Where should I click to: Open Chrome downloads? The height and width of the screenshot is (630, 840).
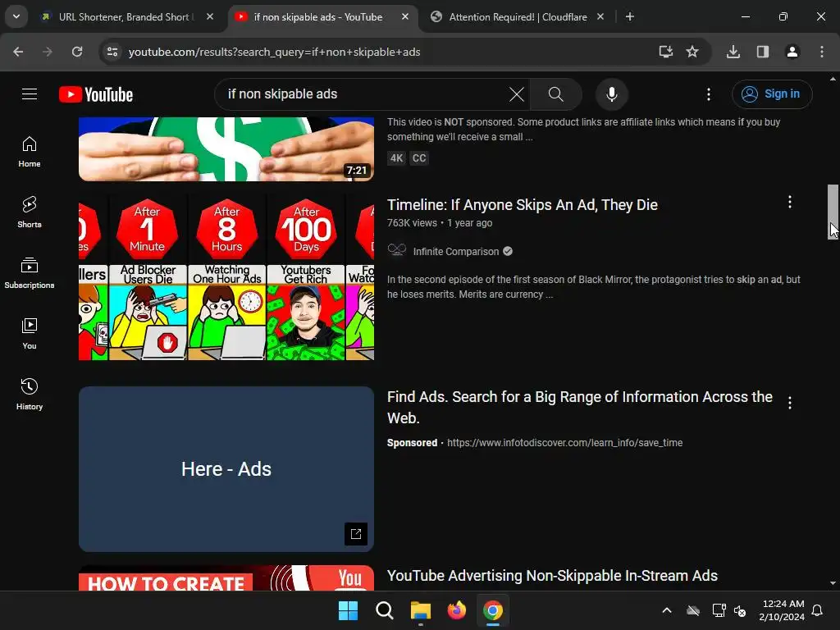(x=733, y=52)
